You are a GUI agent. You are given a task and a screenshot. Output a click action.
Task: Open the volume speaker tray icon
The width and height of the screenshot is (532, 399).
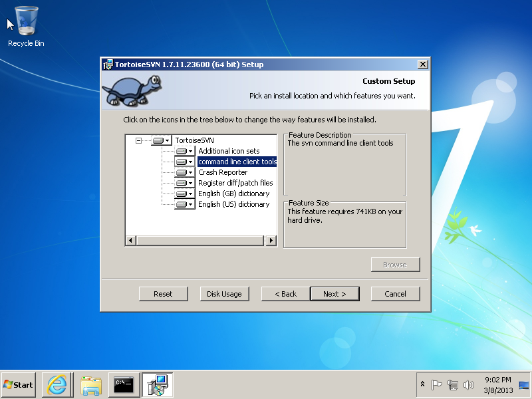coord(469,384)
